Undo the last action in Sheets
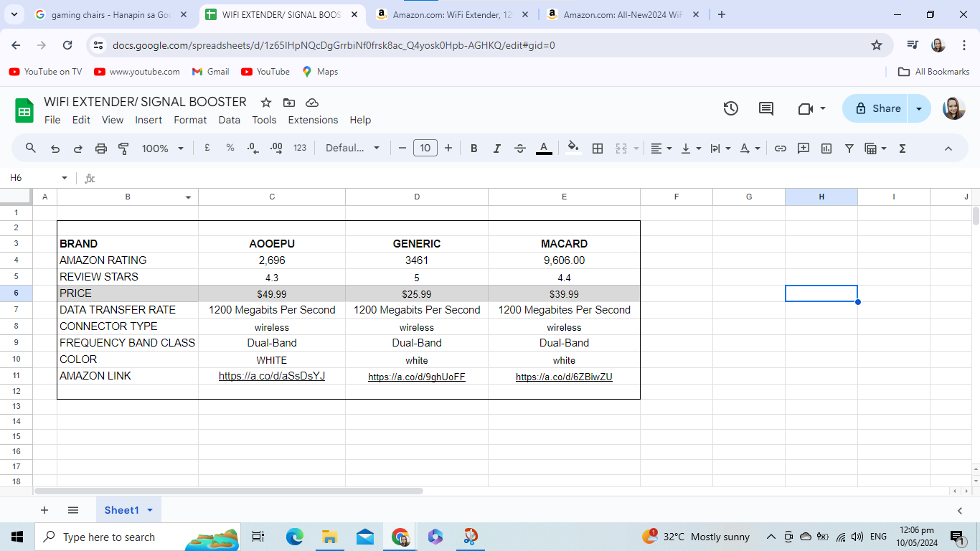Image resolution: width=980 pixels, height=551 pixels. 55,149
